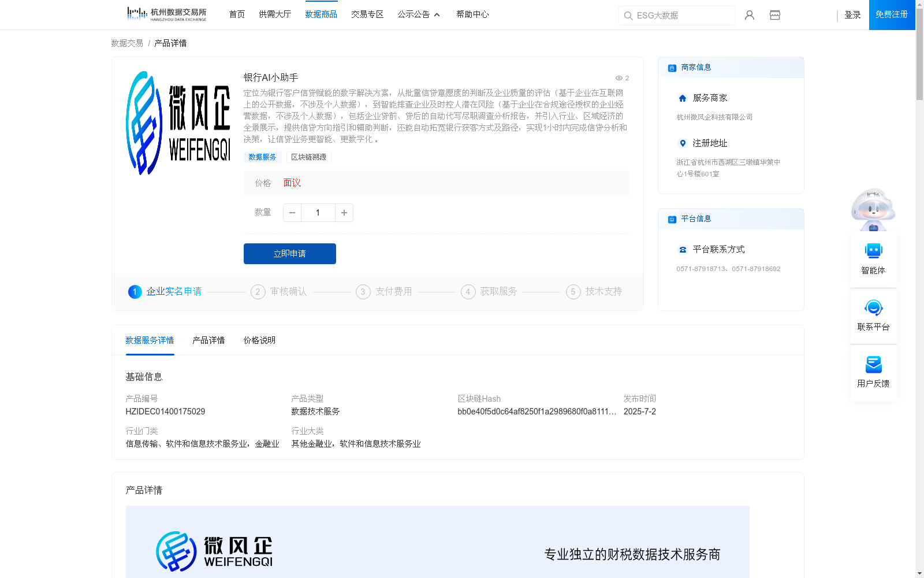This screenshot has width=924, height=578.
Task: Click the 服务商家 house icon
Action: (683, 98)
